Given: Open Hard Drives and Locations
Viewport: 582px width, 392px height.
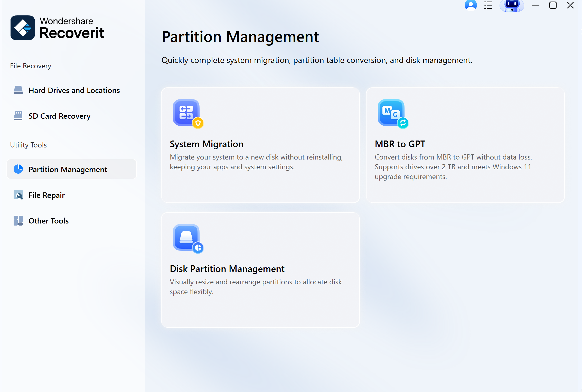Looking at the screenshot, I should click(x=72, y=90).
